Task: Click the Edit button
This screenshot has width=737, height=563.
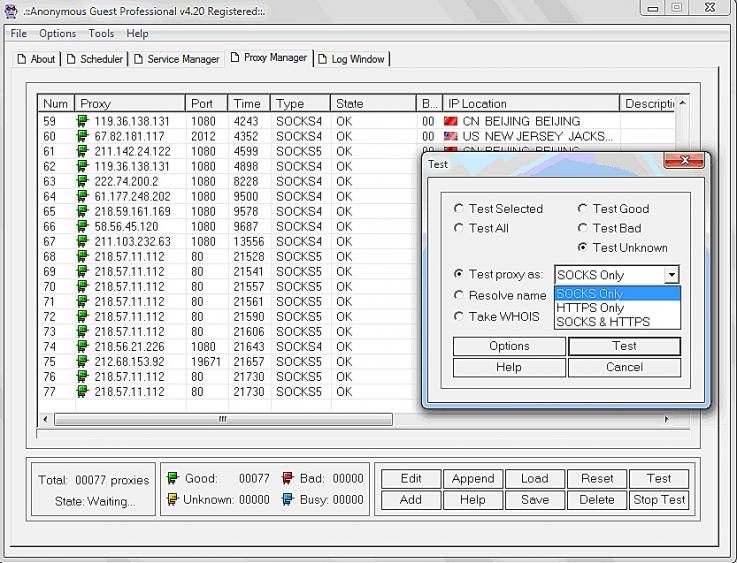Action: pyautogui.click(x=411, y=478)
